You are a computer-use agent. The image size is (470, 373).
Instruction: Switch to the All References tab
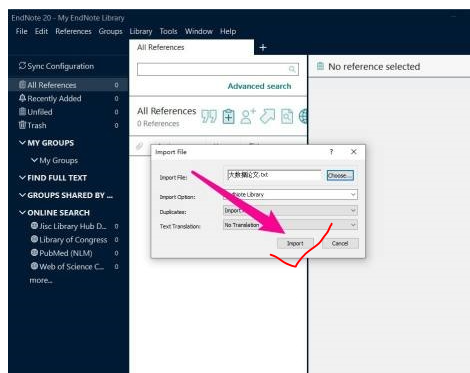pyautogui.click(x=191, y=47)
